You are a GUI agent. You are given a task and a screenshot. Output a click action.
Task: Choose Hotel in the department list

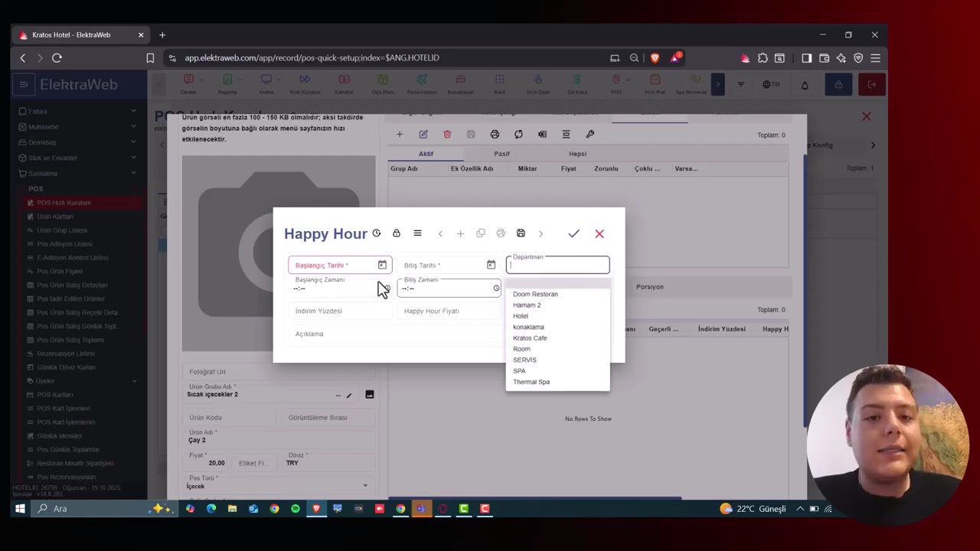click(x=521, y=316)
